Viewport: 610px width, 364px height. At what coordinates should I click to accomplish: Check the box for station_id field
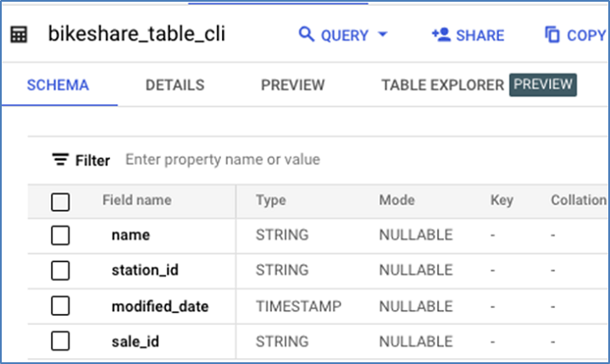coord(60,271)
